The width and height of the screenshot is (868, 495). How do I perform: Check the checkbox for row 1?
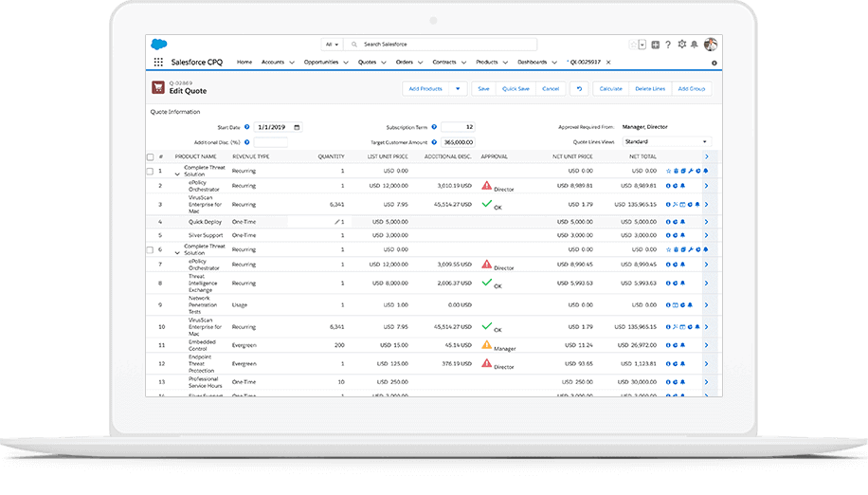coord(150,172)
